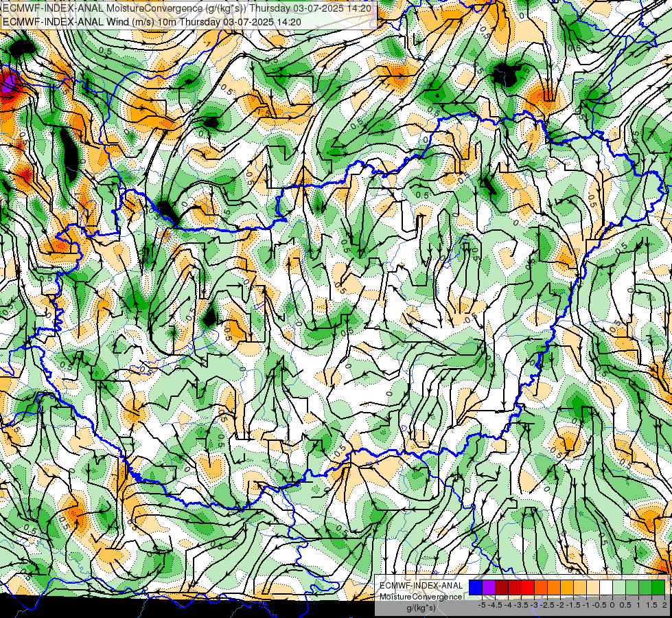Click the blue swatch in the legend
The image size is (672, 618).
(x=476, y=587)
